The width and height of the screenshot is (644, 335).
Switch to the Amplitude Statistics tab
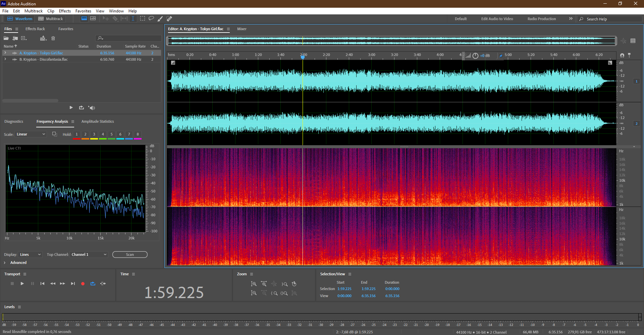pyautogui.click(x=98, y=121)
